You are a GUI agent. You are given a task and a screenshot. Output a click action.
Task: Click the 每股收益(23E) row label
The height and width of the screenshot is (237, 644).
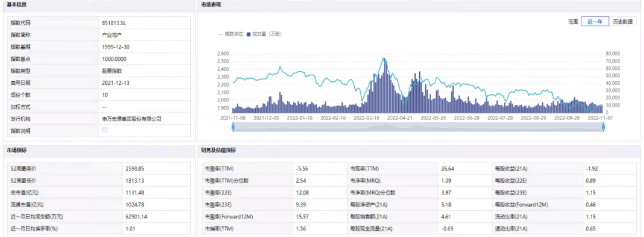point(512,193)
